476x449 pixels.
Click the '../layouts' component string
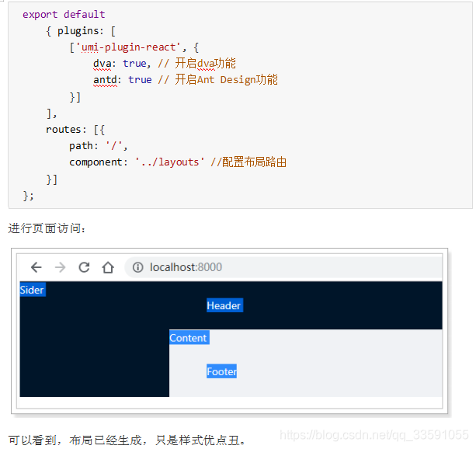click(170, 162)
